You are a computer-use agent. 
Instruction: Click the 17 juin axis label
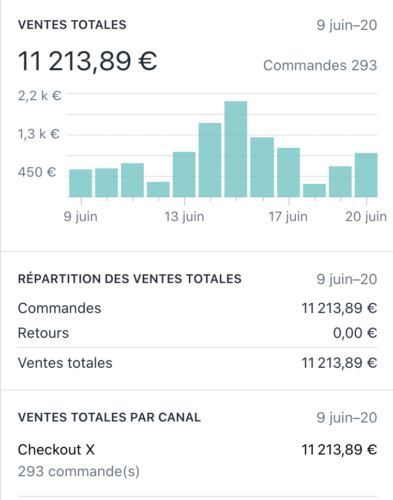tap(288, 217)
